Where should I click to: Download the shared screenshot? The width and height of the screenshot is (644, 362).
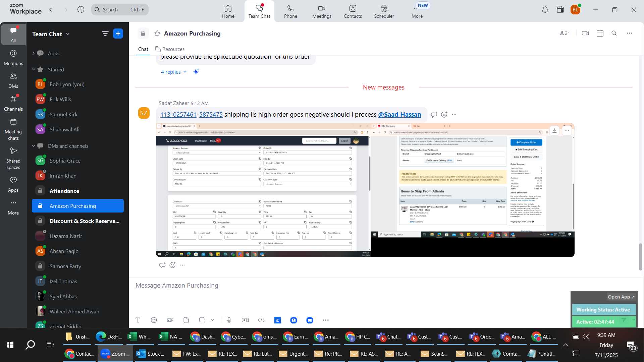554,130
